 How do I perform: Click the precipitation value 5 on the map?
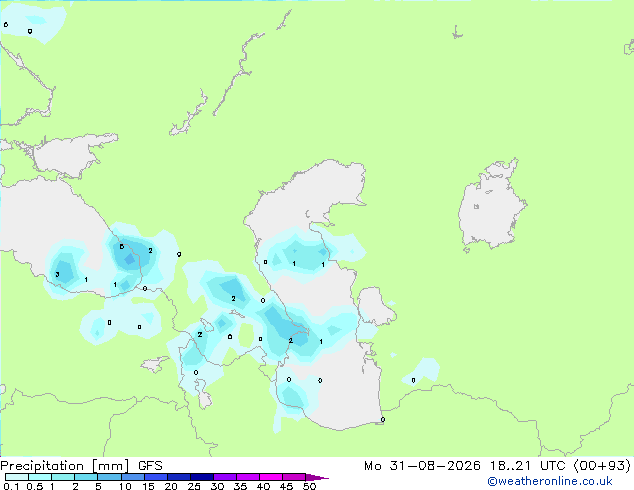click(122, 246)
